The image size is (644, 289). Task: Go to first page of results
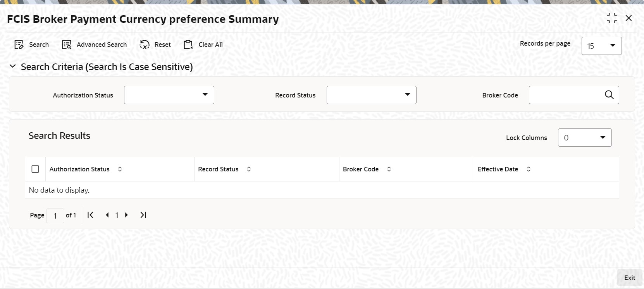tap(90, 215)
